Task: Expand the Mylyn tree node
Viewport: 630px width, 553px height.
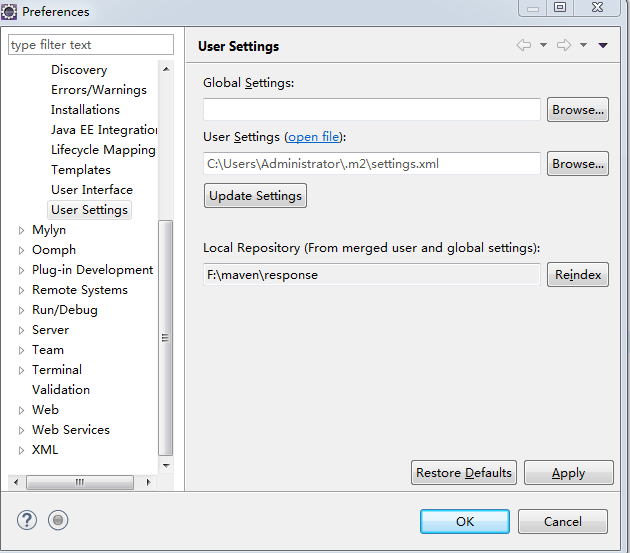Action: pyautogui.click(x=21, y=230)
